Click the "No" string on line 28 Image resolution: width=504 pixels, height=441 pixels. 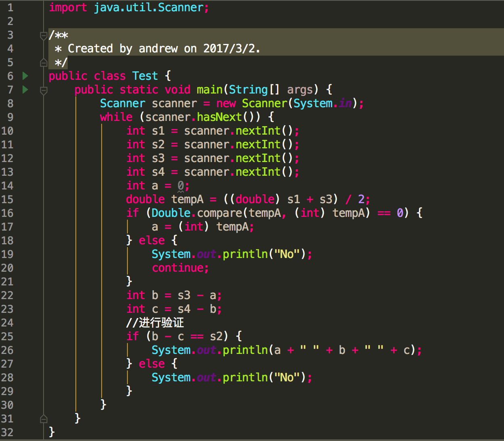[287, 377]
